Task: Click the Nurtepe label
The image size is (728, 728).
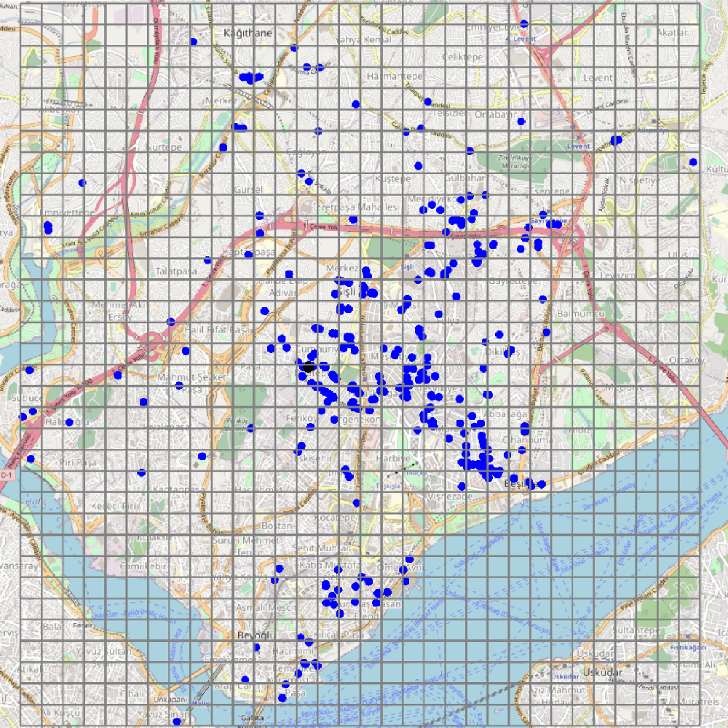Action: click(x=164, y=147)
